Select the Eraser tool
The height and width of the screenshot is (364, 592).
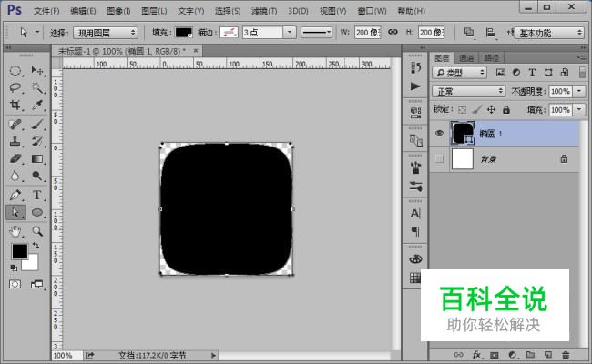(15, 159)
